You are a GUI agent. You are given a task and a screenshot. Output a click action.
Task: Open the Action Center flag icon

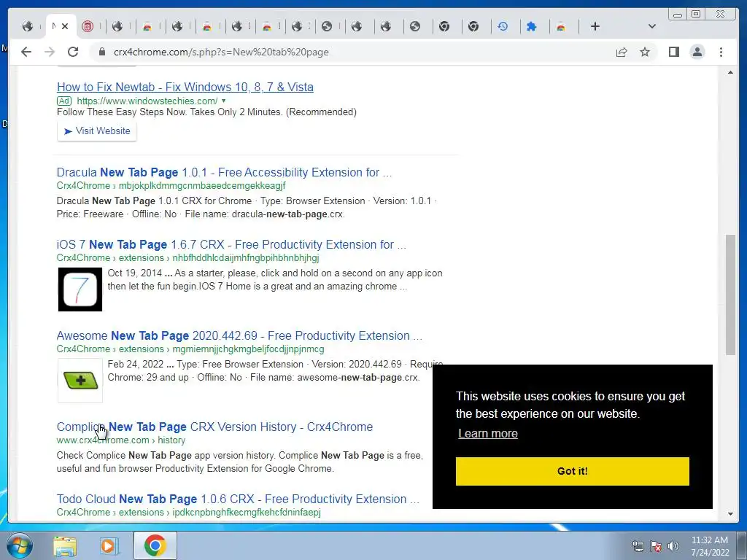point(656,546)
